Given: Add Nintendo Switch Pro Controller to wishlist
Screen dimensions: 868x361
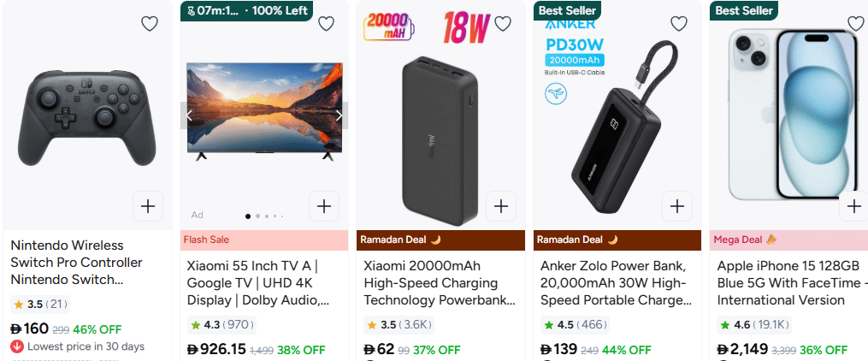Looking at the screenshot, I should (x=150, y=24).
